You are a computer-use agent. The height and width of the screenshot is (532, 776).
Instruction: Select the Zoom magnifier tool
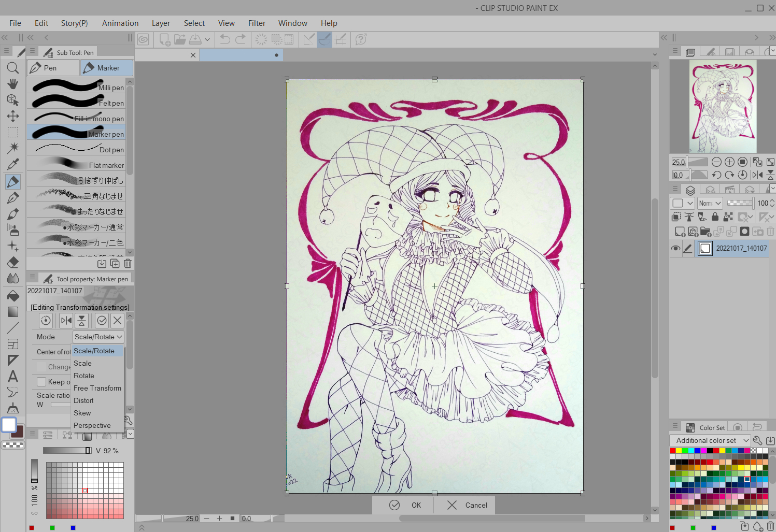point(13,68)
